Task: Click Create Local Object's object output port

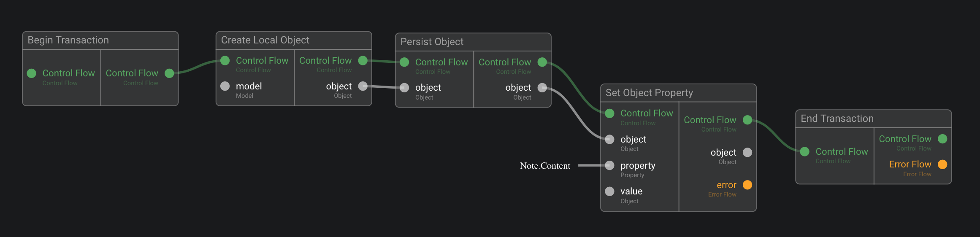Action: (x=363, y=86)
